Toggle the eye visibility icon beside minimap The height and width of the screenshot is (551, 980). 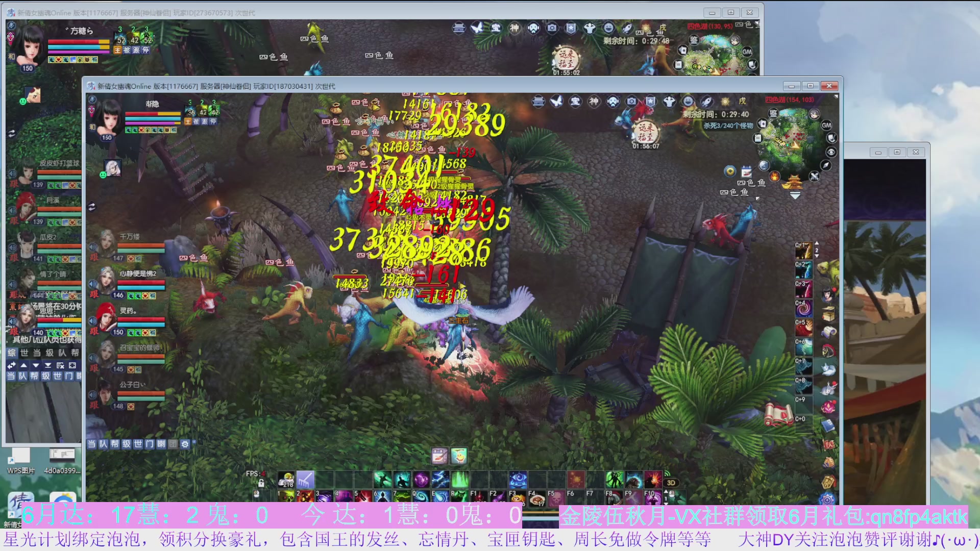pyautogui.click(x=831, y=152)
